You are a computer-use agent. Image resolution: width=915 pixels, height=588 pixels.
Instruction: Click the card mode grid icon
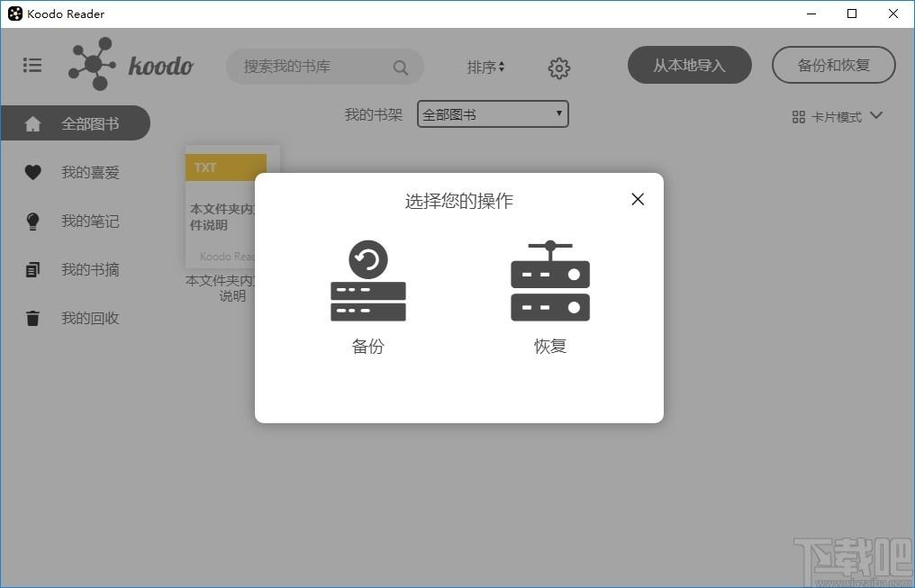tap(799, 117)
